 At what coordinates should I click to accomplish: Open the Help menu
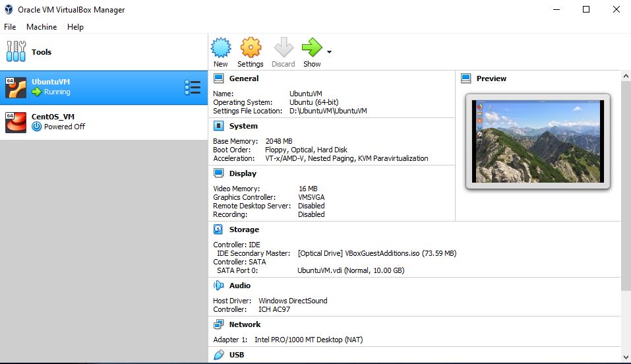point(75,26)
